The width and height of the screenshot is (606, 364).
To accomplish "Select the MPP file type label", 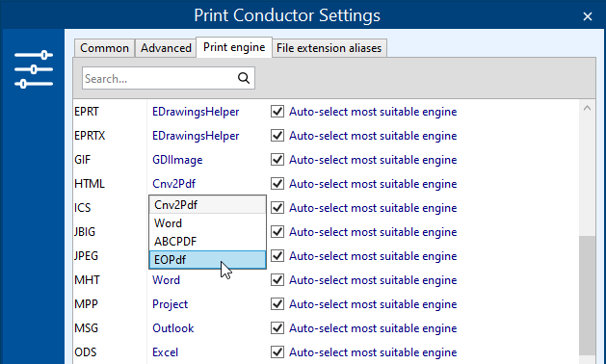I will pos(86,304).
